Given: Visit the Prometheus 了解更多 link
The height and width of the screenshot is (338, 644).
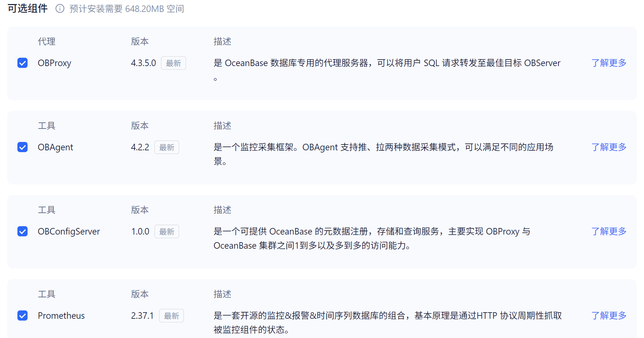Looking at the screenshot, I should click(609, 315).
